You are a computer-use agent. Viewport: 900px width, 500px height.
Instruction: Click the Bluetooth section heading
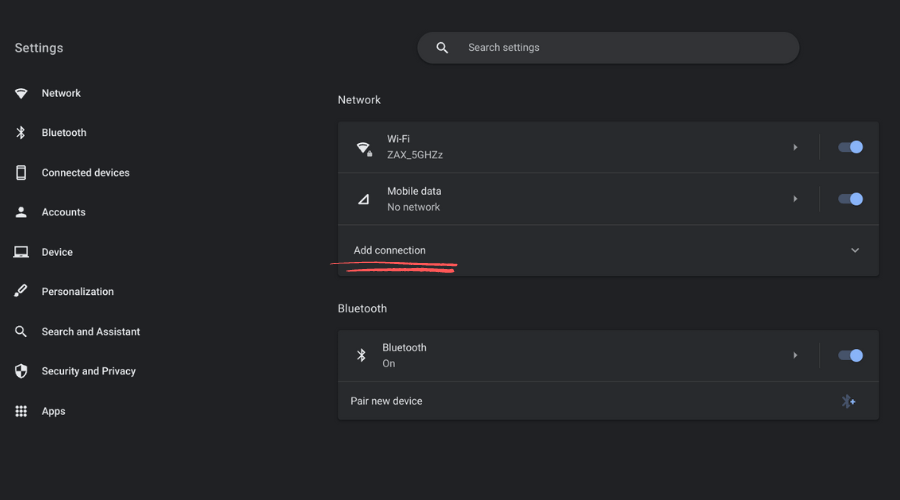(x=362, y=309)
